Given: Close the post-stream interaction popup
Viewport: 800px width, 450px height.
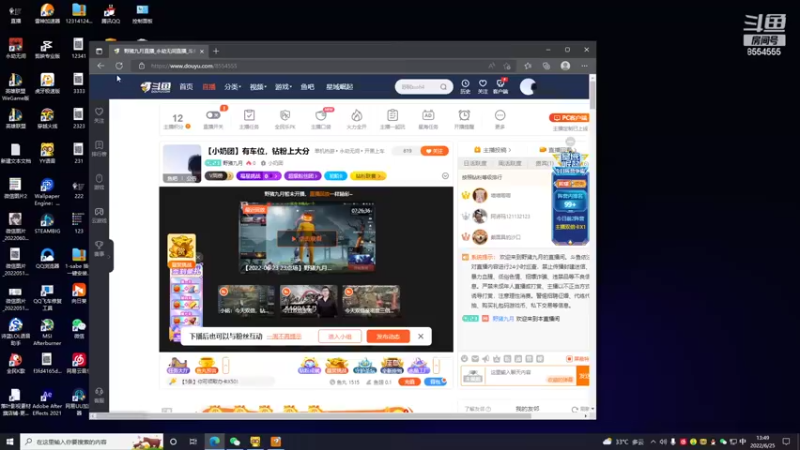Looking at the screenshot, I should (420, 336).
